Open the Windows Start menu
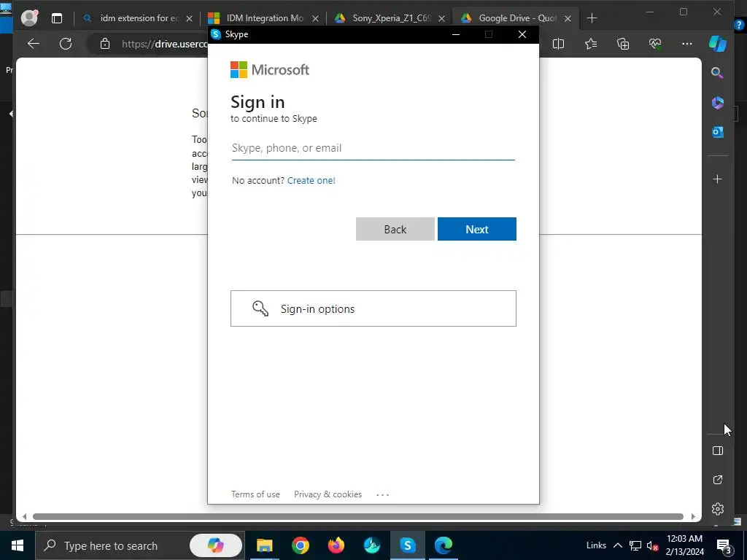 pos(18,545)
